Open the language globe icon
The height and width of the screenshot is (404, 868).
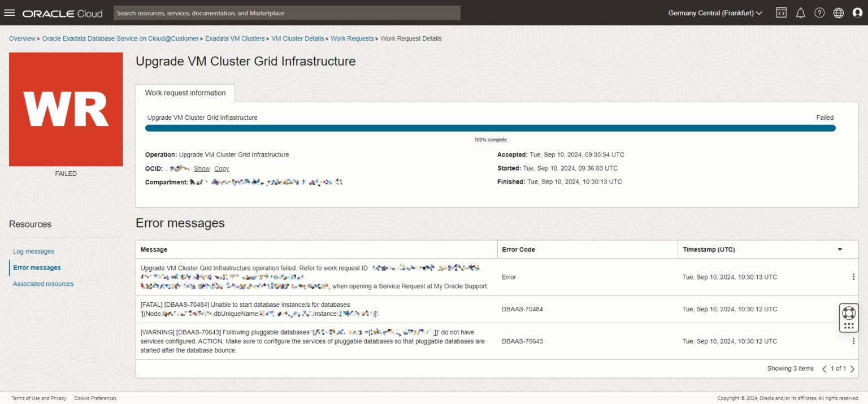click(838, 12)
